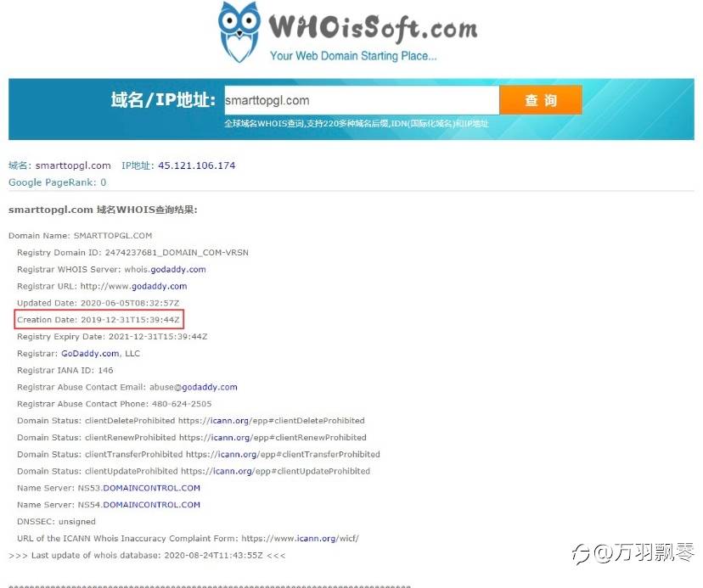Open the IP address 45.121.106.174 link
Image resolution: width=703 pixels, height=588 pixels.
pos(196,165)
